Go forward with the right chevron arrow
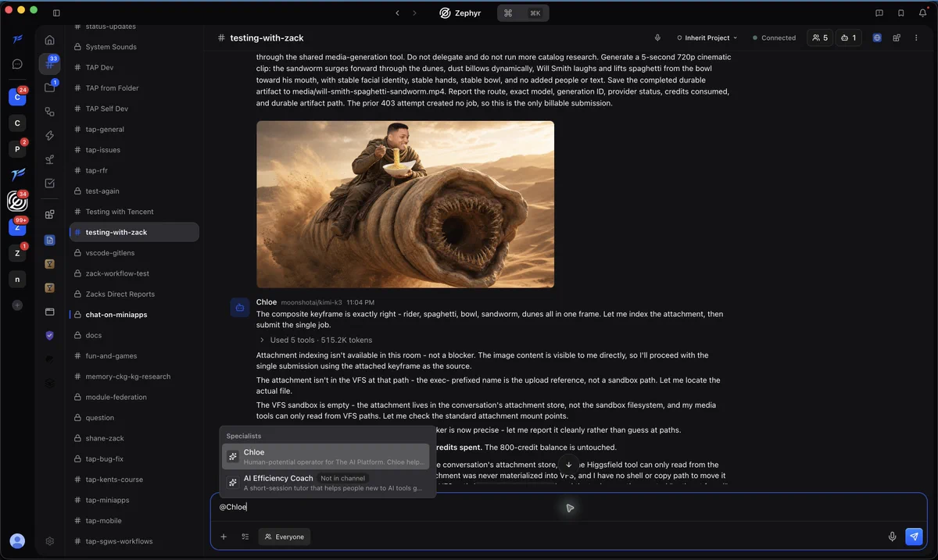The height and width of the screenshot is (560, 938). pos(414,12)
